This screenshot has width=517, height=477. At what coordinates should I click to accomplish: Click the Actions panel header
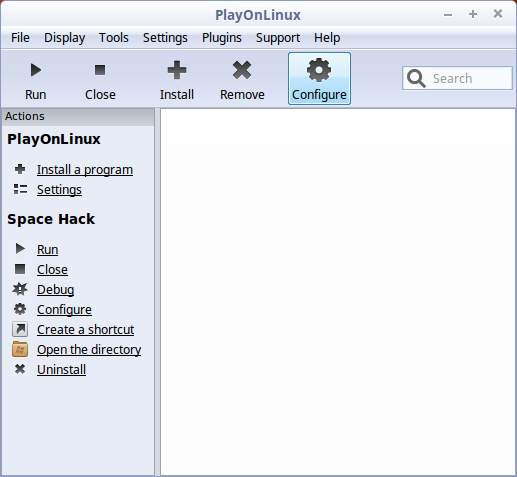pyautogui.click(x=78, y=116)
